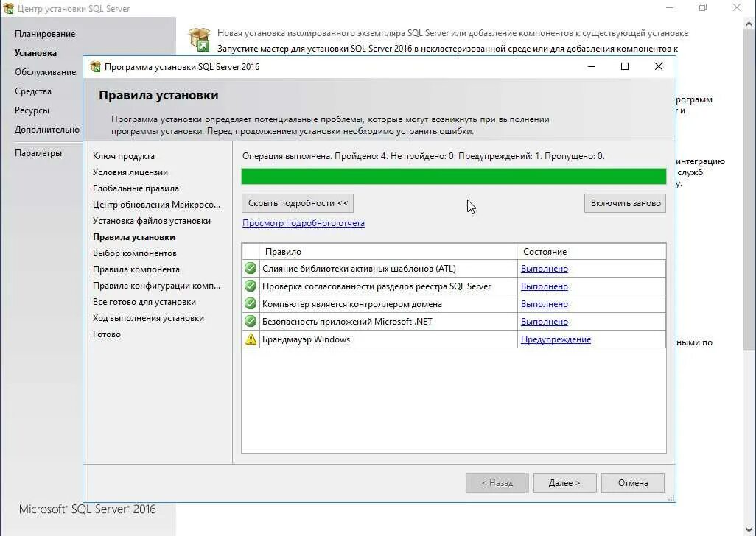
Task: Click Проверка согласованности разделов реестра row text
Action: coord(377,286)
